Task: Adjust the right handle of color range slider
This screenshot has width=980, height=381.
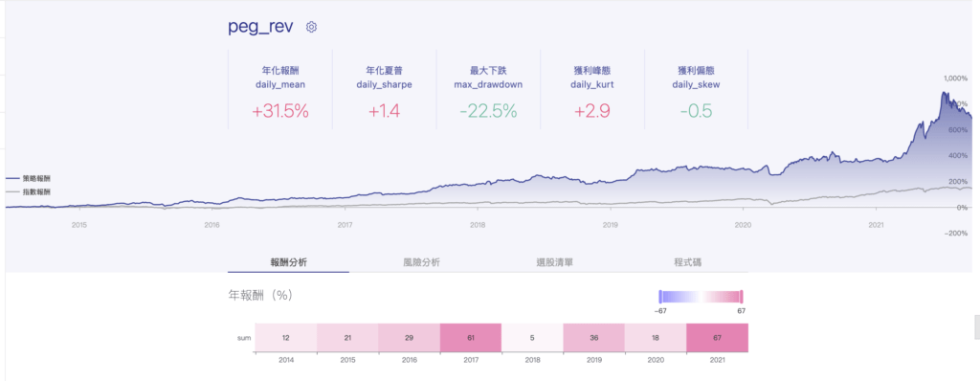Action: coord(742,297)
